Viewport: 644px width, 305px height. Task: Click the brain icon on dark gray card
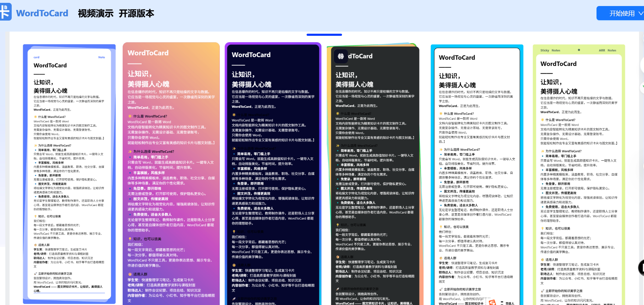341,56
